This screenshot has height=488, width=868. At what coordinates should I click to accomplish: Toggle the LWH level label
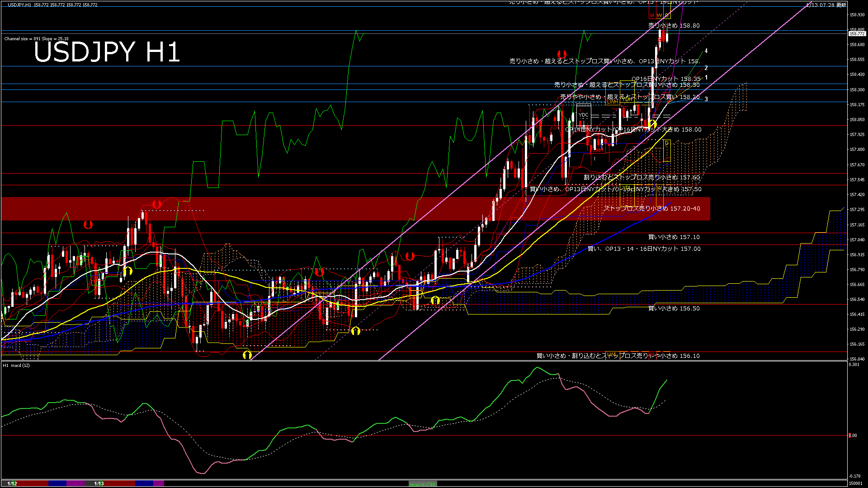pos(613,103)
